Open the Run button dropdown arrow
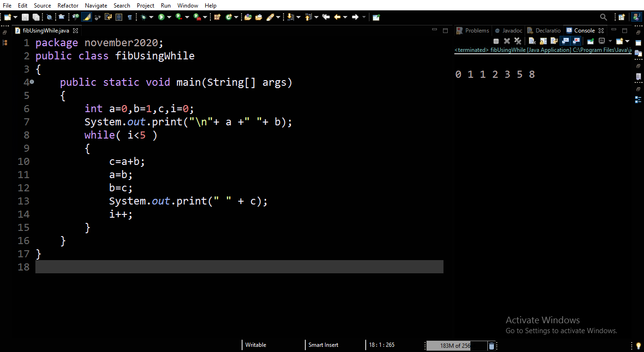644x352 pixels. click(169, 17)
